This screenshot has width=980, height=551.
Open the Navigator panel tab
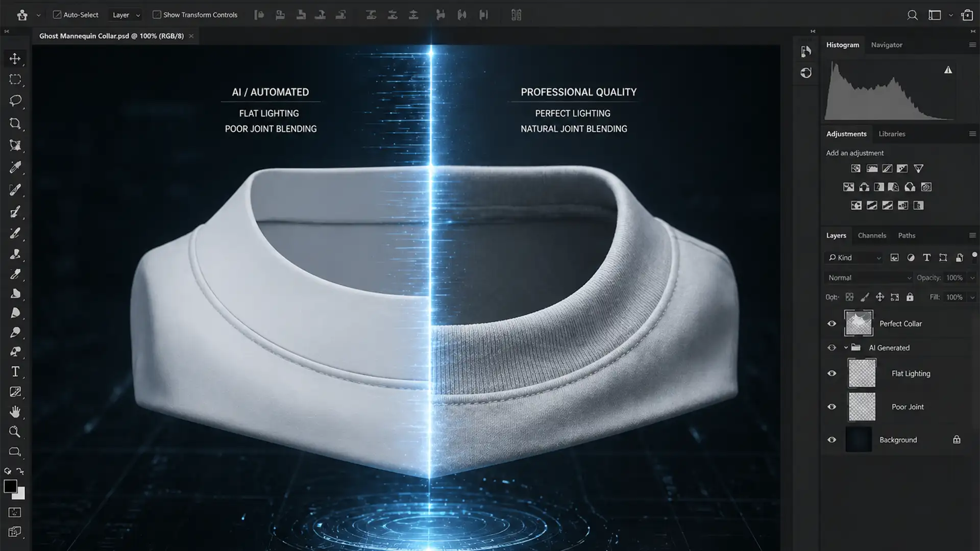(887, 45)
